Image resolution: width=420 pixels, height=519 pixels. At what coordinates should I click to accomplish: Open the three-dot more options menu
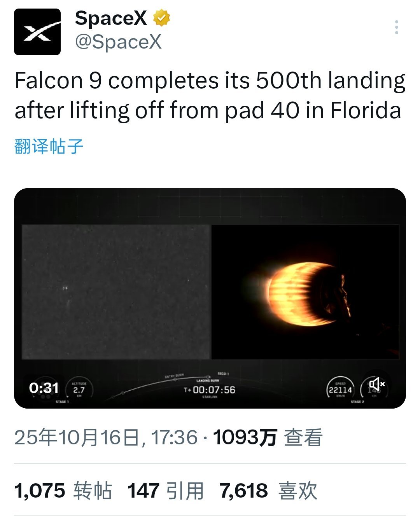pos(396,27)
